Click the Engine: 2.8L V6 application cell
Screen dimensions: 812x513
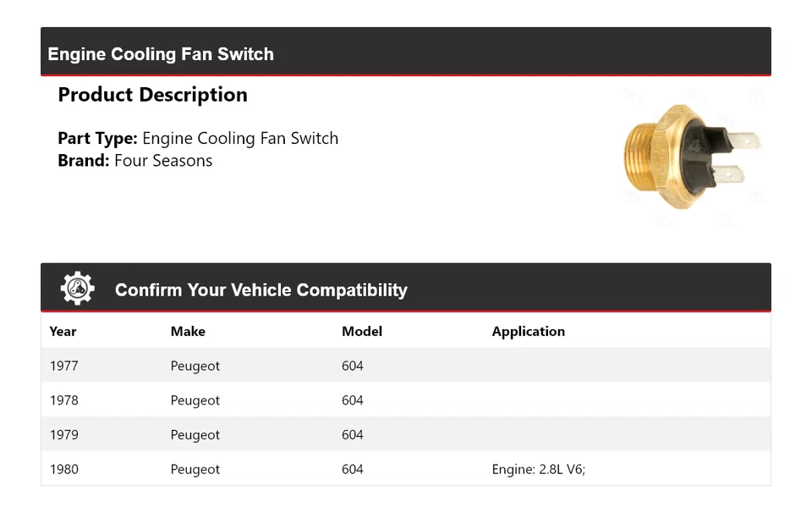(x=539, y=469)
